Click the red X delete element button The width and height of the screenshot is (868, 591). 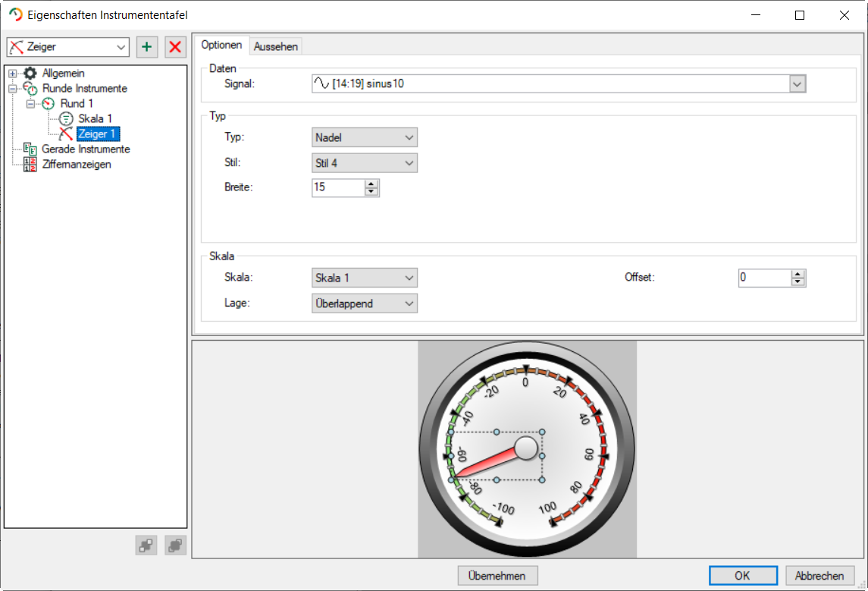(175, 47)
